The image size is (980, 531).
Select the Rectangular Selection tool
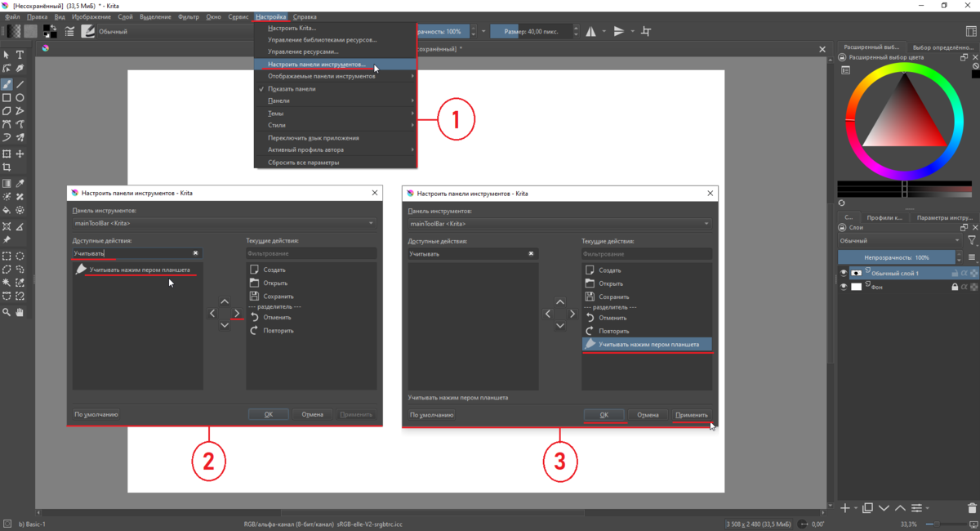7,256
